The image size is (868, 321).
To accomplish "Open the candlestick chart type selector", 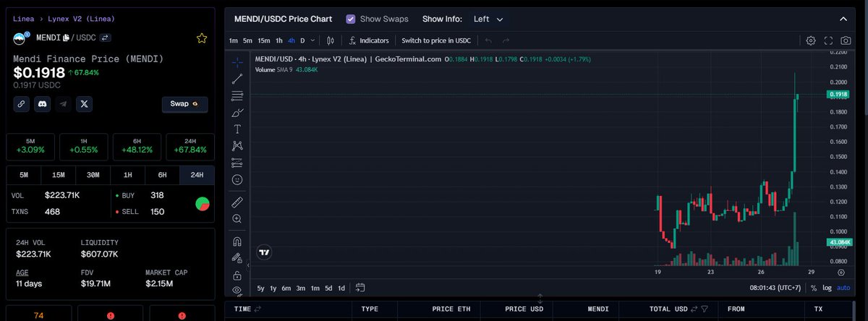I will (x=332, y=40).
